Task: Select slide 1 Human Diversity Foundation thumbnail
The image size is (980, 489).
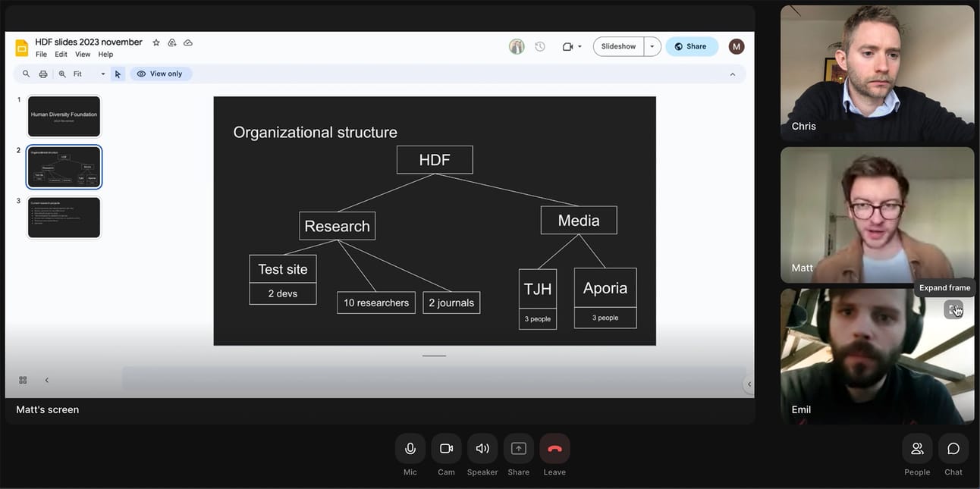Action: (64, 116)
